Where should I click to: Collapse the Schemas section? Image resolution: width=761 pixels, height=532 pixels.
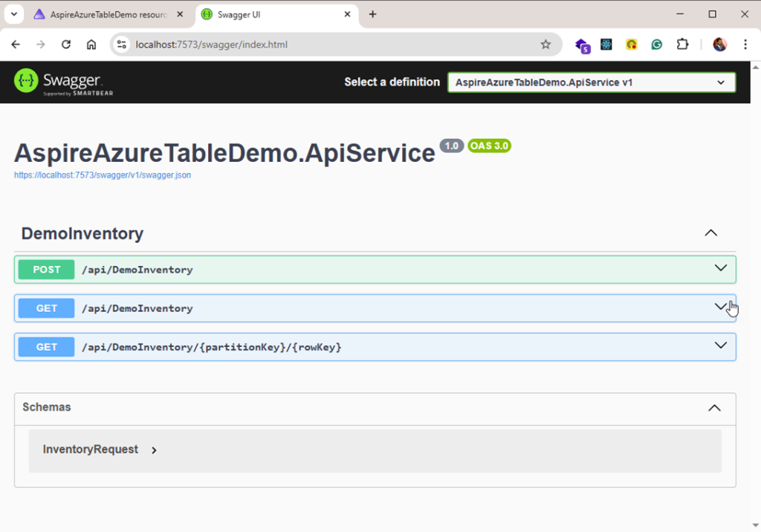tap(714, 408)
